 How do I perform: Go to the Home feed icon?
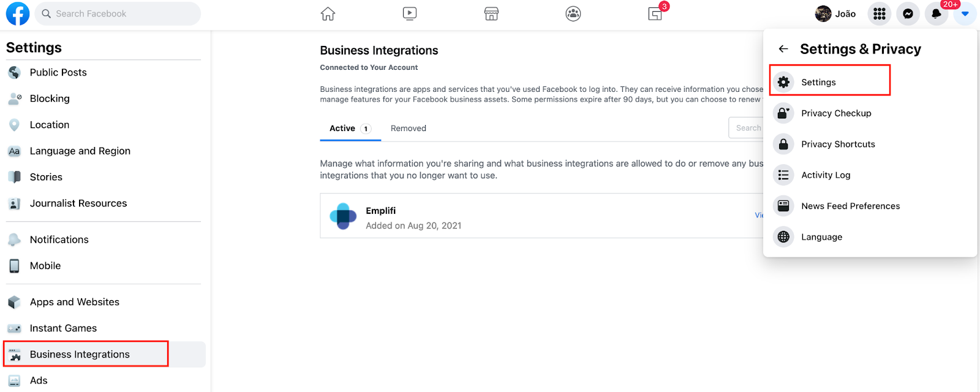(x=328, y=13)
